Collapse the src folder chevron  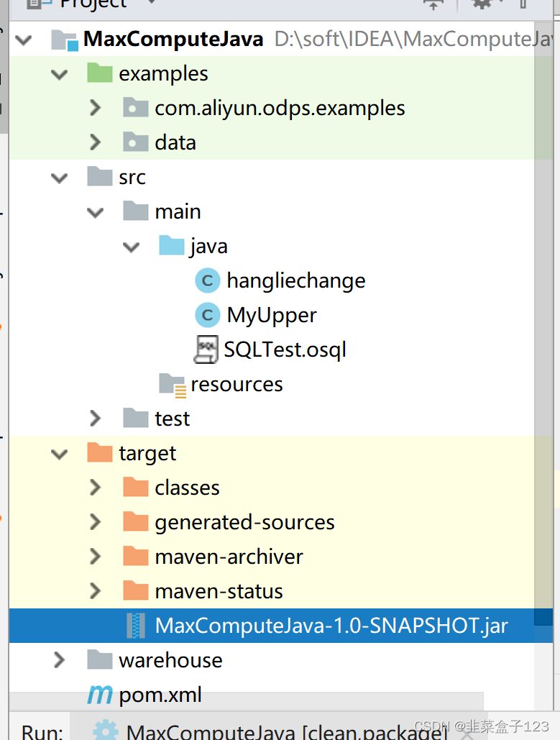coord(60,178)
